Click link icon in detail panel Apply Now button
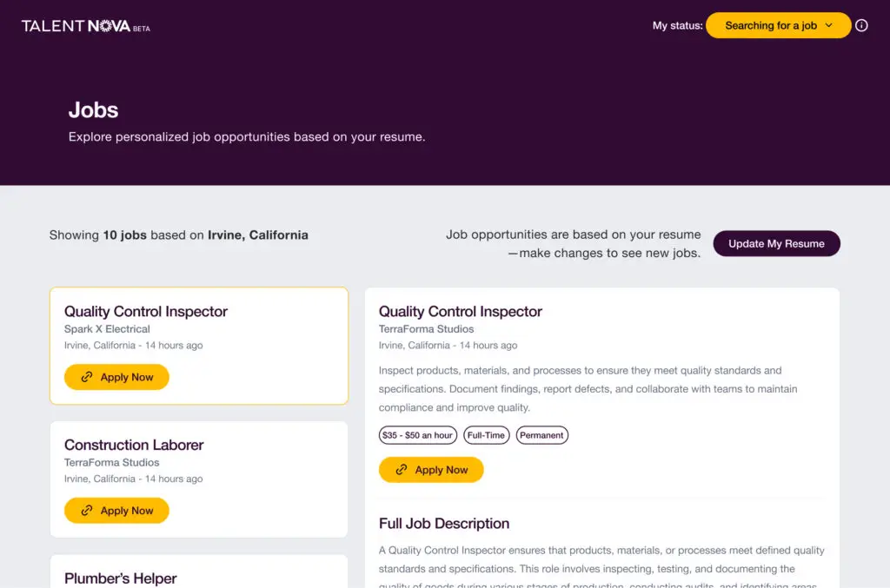This screenshot has width=890, height=588. [402, 470]
